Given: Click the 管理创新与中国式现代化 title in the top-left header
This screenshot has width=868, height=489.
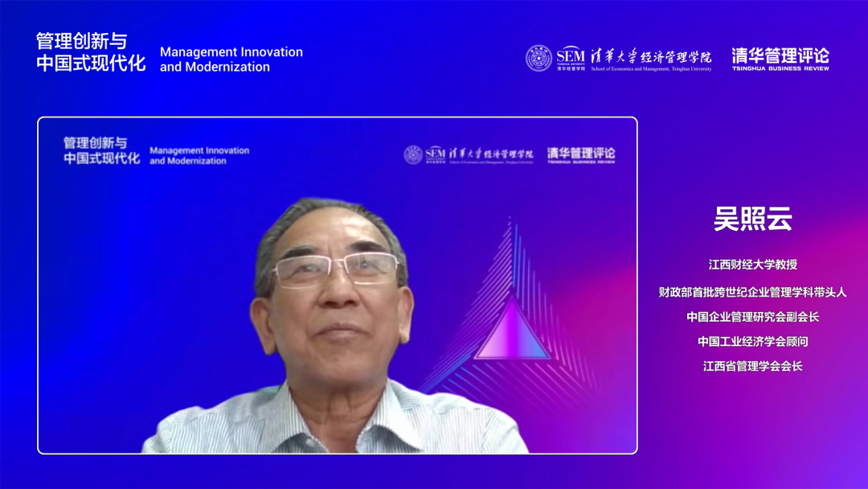Looking at the screenshot, I should point(91,52).
